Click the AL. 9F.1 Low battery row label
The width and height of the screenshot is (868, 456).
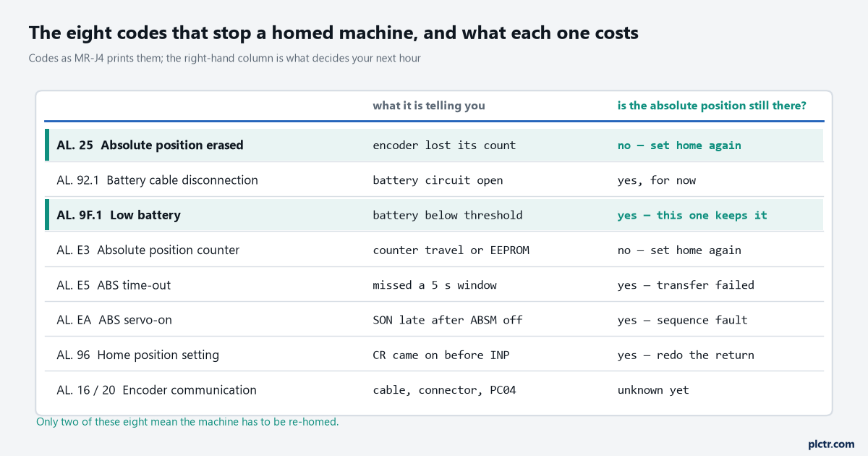point(119,215)
